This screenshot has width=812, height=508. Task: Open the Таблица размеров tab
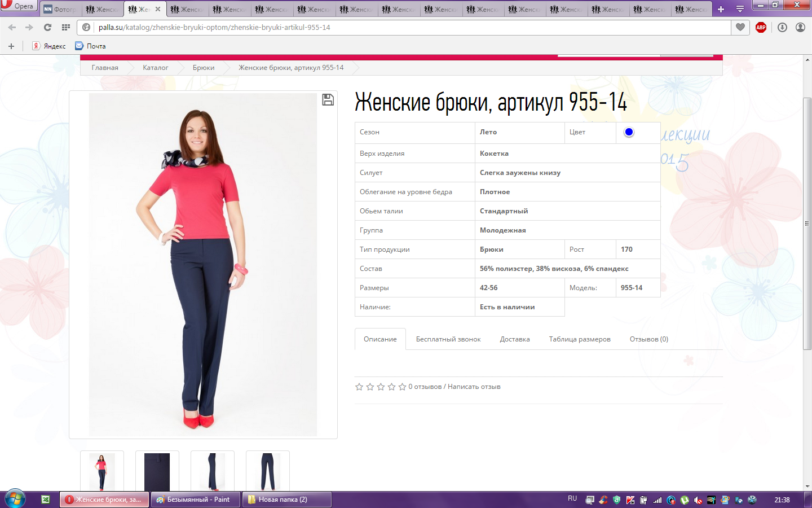pos(579,339)
